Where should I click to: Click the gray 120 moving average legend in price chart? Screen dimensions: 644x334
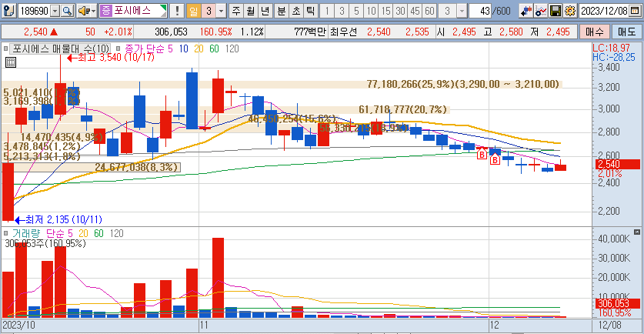(232, 49)
